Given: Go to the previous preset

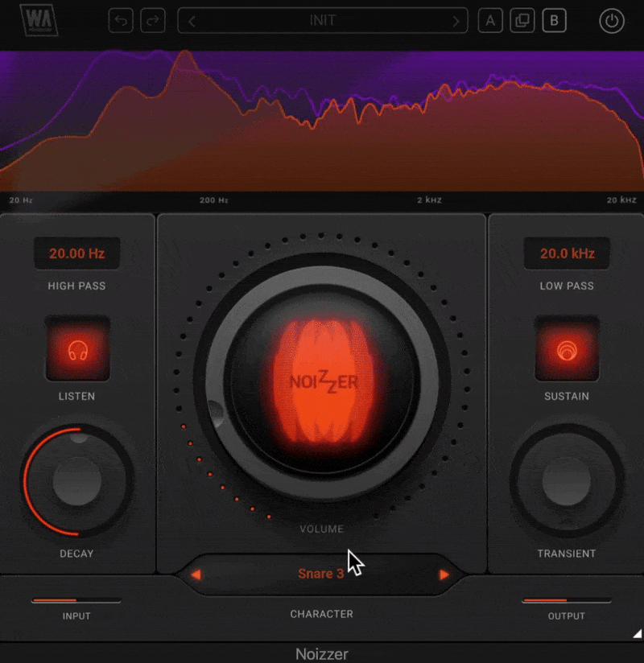Looking at the screenshot, I should pos(192,21).
